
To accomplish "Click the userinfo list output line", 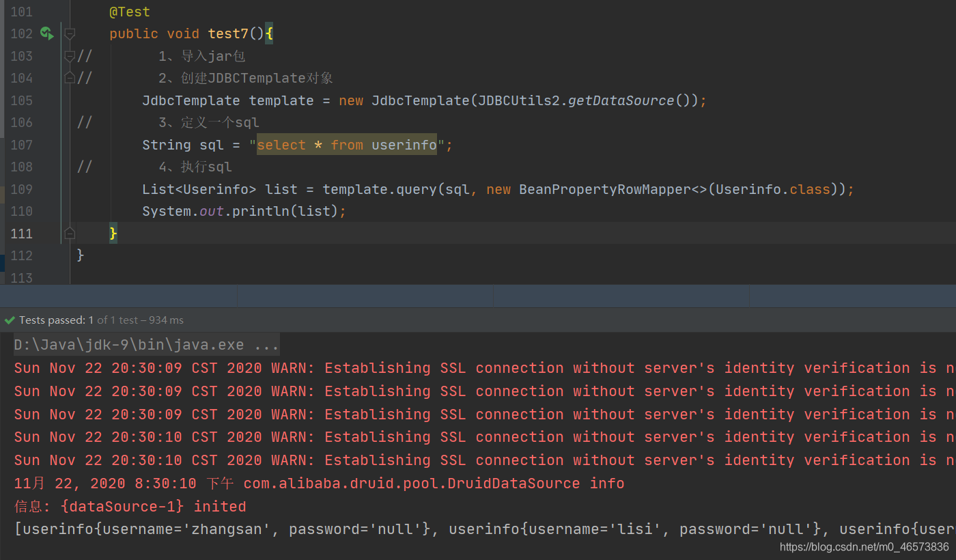I will [x=485, y=529].
